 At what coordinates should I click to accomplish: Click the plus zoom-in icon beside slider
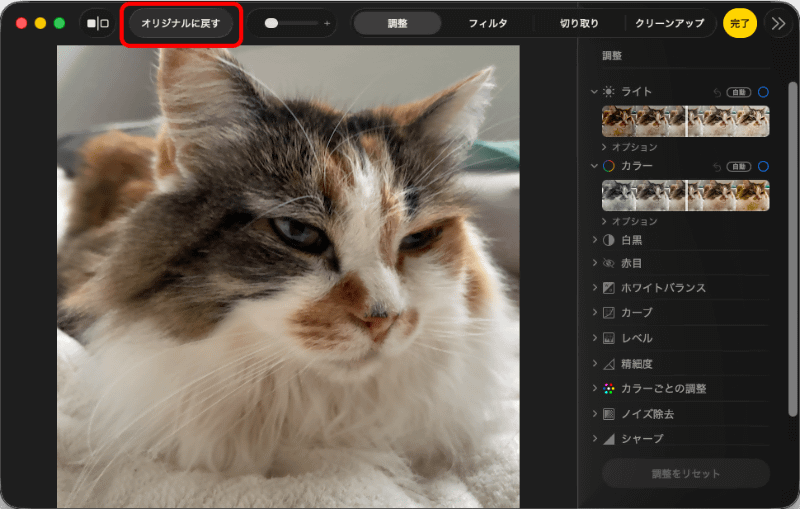tap(327, 23)
